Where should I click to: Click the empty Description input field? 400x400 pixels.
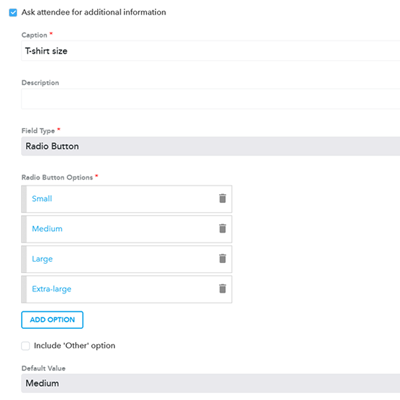coord(211,99)
